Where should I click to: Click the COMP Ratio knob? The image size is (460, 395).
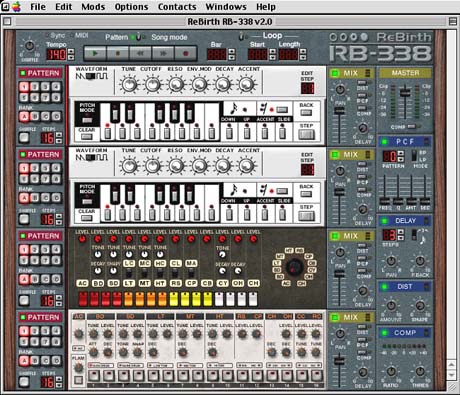(391, 371)
